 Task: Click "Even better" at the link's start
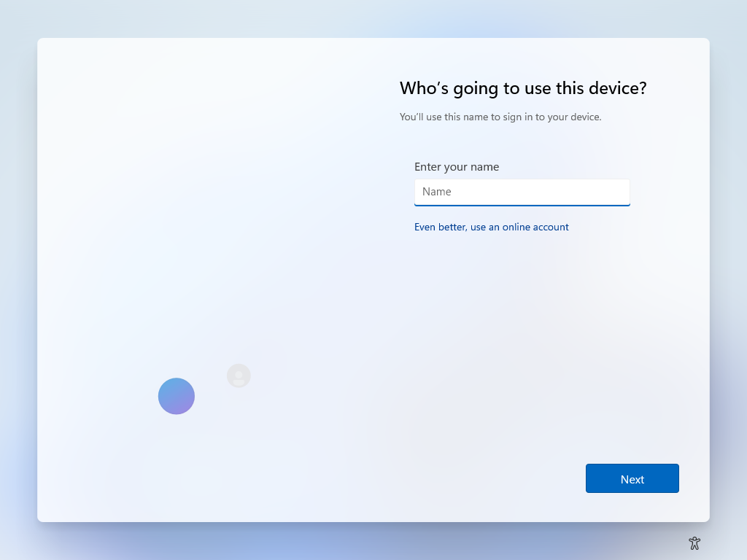(x=439, y=227)
